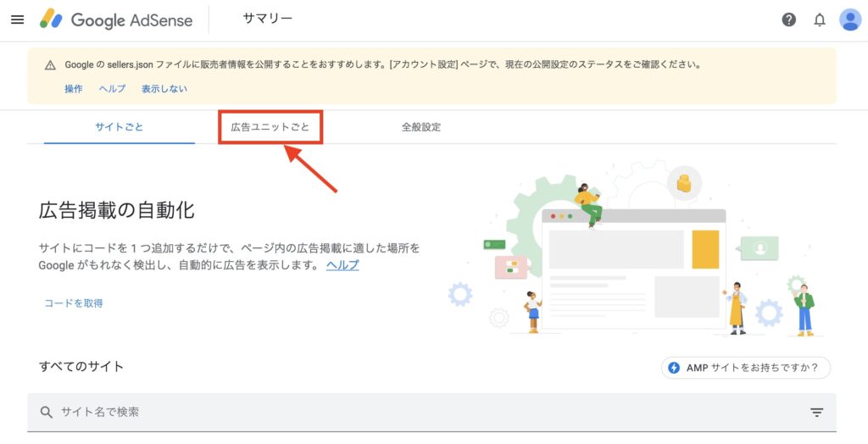Focus the サイト名で検索 search field

click(x=431, y=413)
